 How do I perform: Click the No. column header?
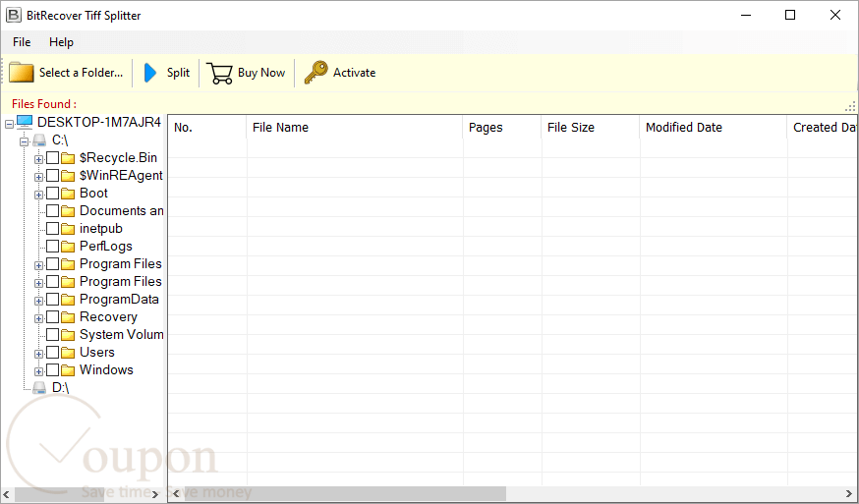click(x=207, y=127)
